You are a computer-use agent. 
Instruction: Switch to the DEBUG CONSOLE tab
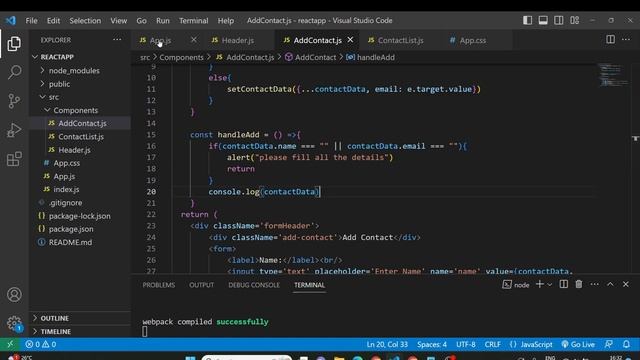(x=254, y=285)
